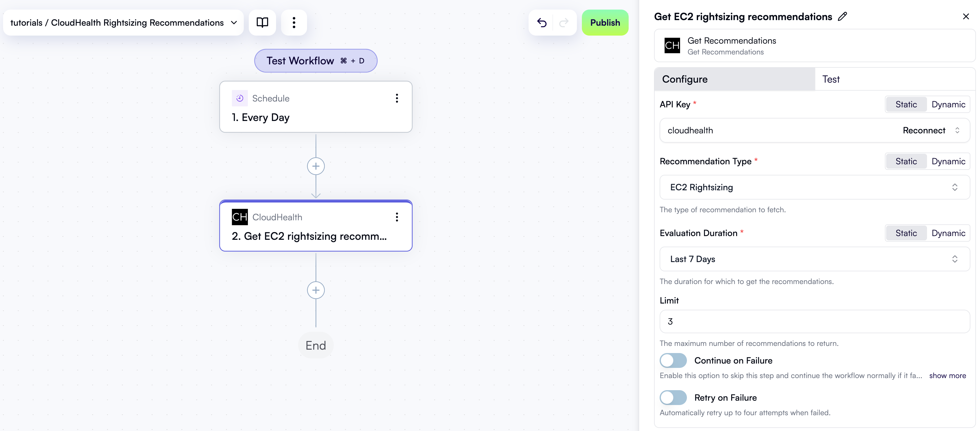Open the workflow name dropdown

(234, 22)
